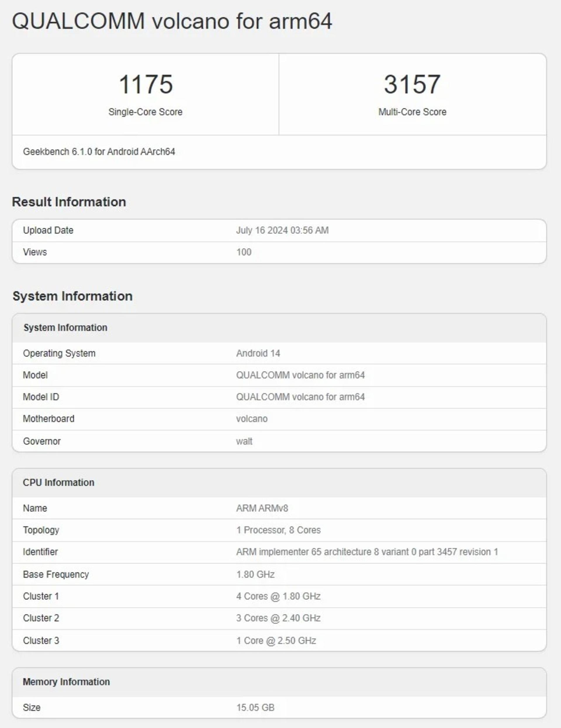The width and height of the screenshot is (561, 728).
Task: Click the Cluster 2 cores value
Action: [x=278, y=618]
